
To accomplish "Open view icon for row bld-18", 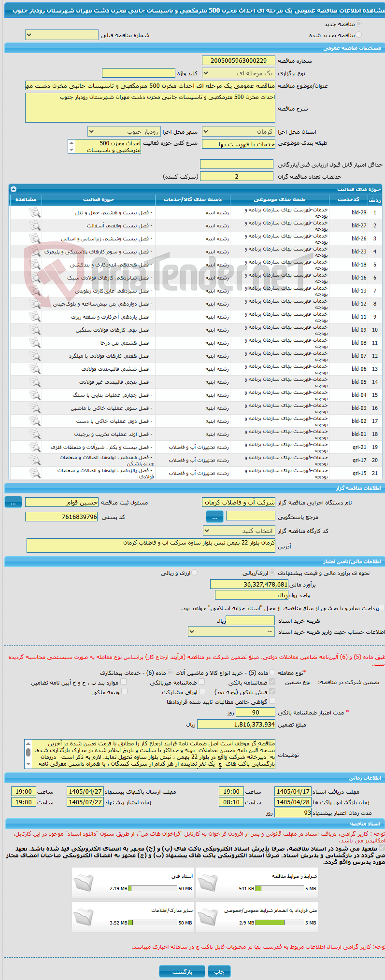I will [35, 264].
